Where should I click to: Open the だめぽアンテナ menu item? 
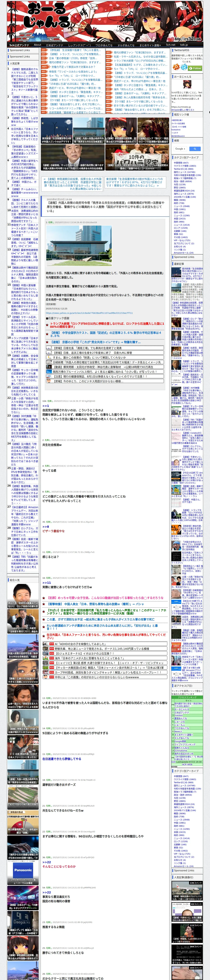54,45
